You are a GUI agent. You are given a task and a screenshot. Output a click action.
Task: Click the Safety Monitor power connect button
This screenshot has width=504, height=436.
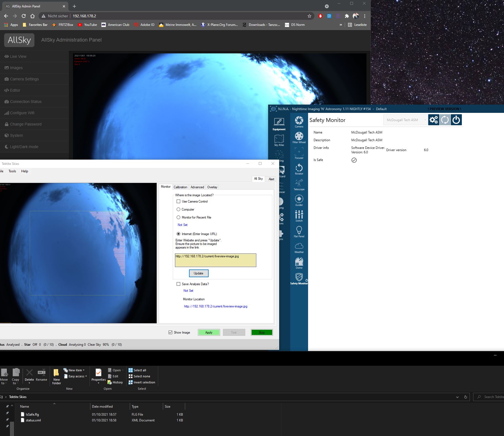pos(456,120)
